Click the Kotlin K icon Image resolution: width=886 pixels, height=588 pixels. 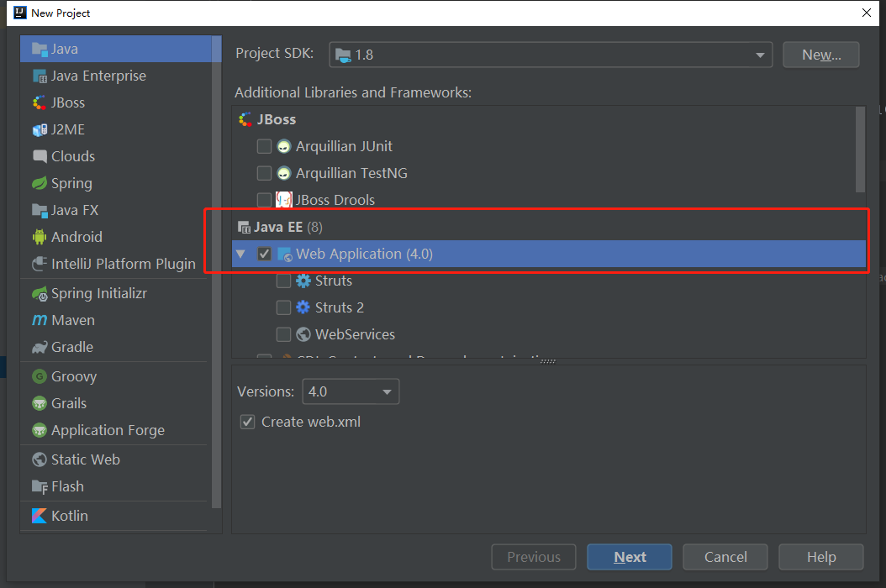point(40,517)
